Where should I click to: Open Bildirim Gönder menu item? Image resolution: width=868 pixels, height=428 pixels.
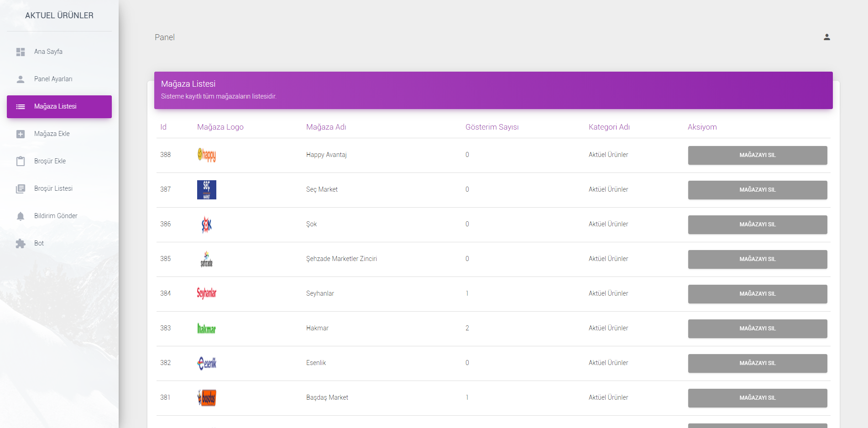tap(59, 216)
